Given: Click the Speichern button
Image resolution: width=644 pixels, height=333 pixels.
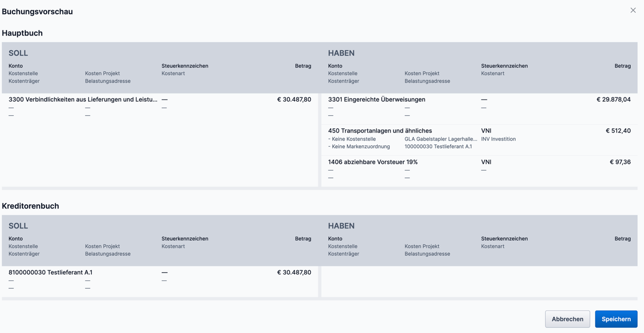Looking at the screenshot, I should (616, 319).
